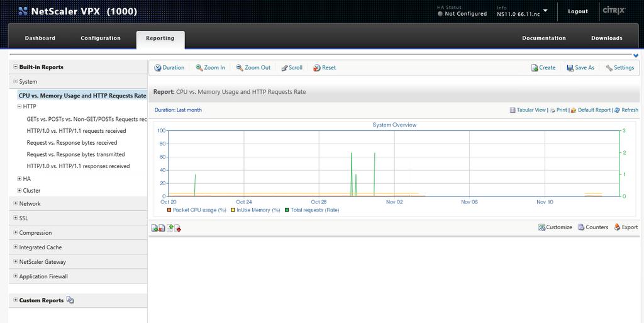Open Request vs. Response bytes transmitted

click(x=75, y=154)
